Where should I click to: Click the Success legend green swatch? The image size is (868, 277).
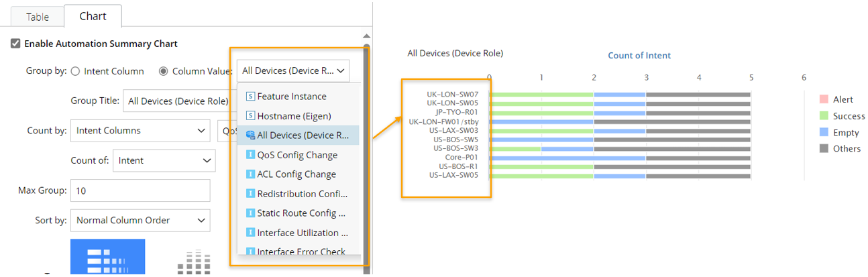click(x=824, y=116)
